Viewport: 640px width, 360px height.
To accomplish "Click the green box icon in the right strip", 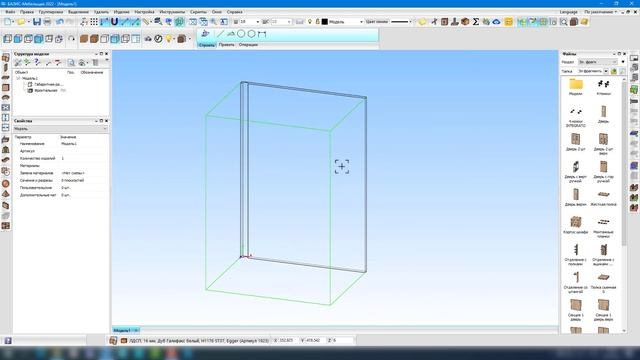I will coord(634,89).
